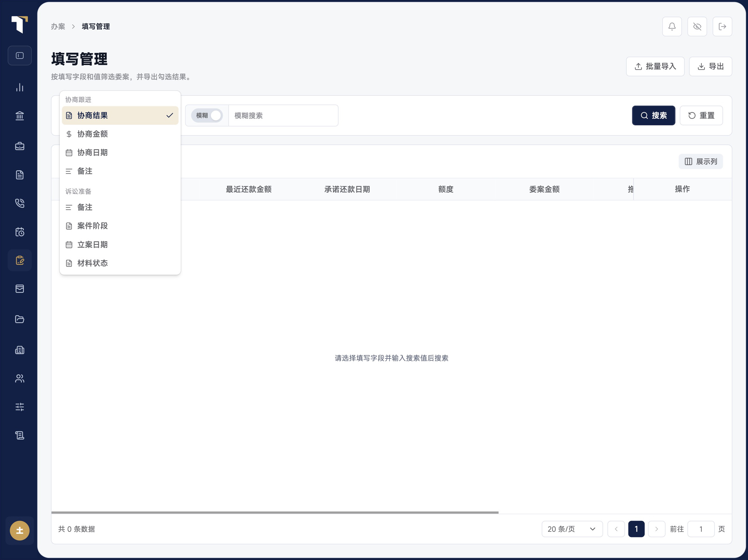The height and width of the screenshot is (560, 748).
Task: Open the scroll log sidebar icon
Action: click(20, 435)
